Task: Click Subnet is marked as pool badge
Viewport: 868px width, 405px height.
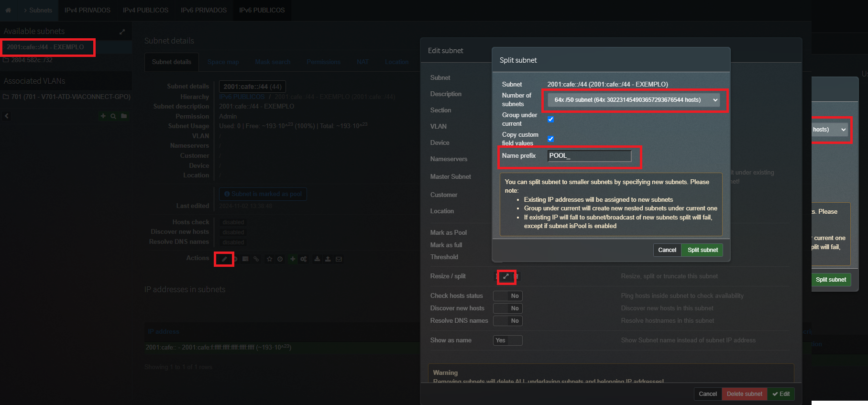Action: (263, 194)
